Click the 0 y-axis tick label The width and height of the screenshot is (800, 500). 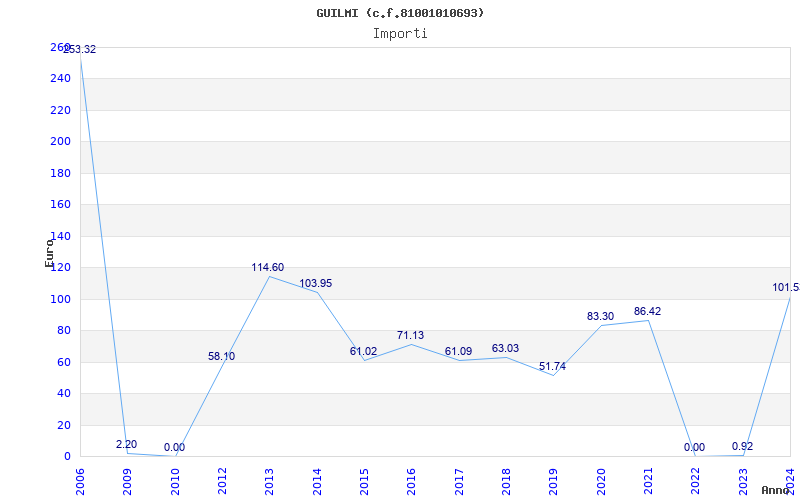click(x=67, y=457)
